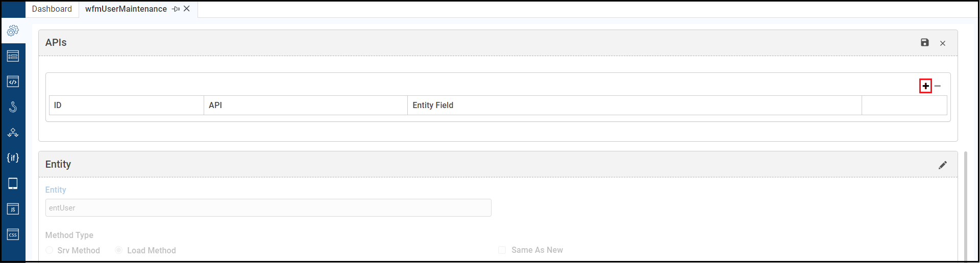The image size is (980, 263).
Task: Open the {if} conditions sidebar icon
Action: coord(13,158)
